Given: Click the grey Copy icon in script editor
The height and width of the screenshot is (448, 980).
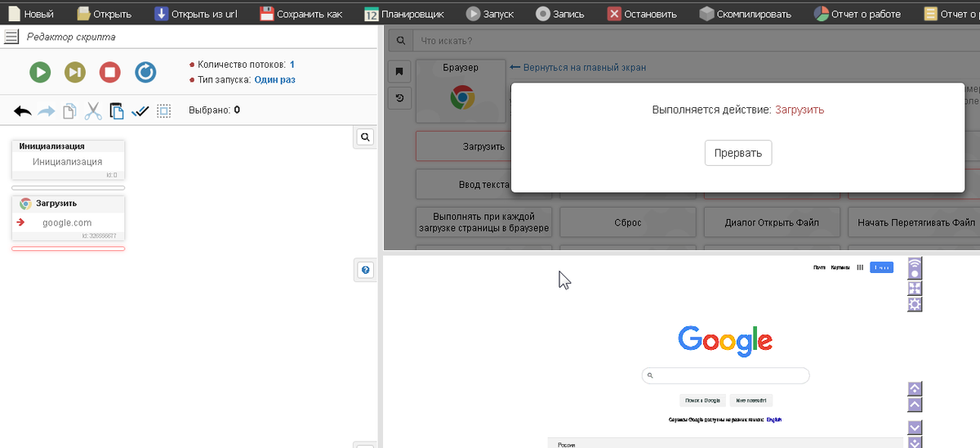Looking at the screenshot, I should 69,110.
